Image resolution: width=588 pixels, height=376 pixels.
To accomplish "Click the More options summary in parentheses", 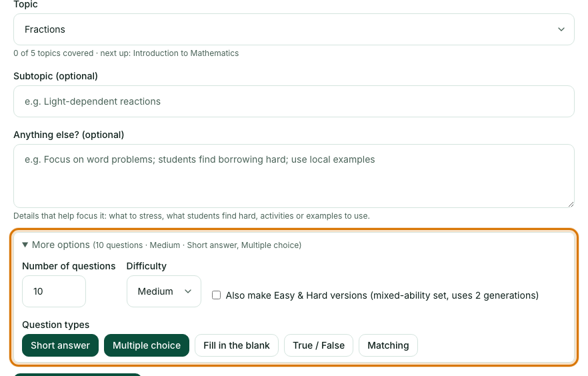I will [x=197, y=245].
